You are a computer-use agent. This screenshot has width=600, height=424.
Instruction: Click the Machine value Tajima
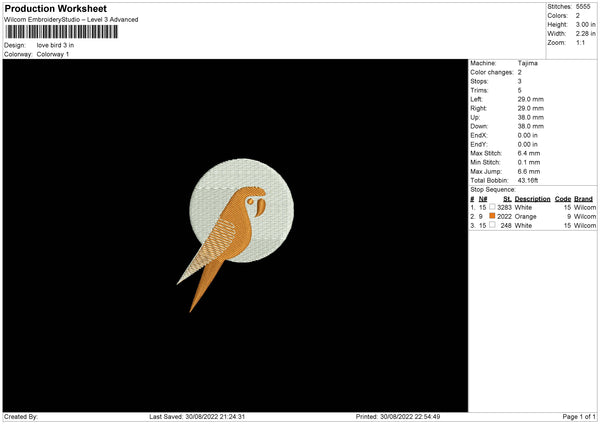pos(528,63)
